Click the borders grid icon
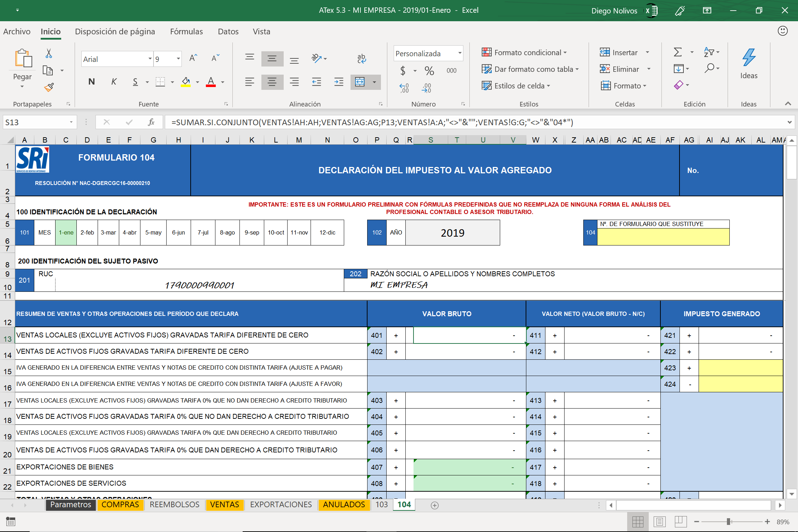This screenshot has width=798, height=532. (160, 82)
